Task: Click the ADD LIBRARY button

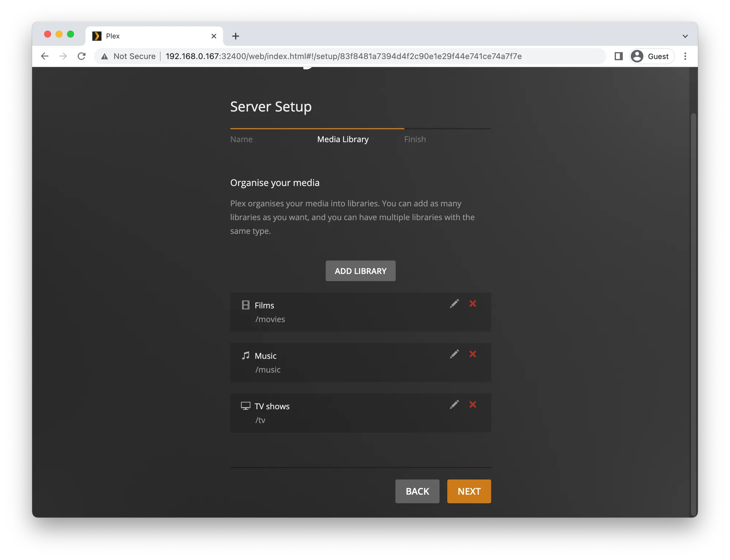Action: pyautogui.click(x=361, y=271)
